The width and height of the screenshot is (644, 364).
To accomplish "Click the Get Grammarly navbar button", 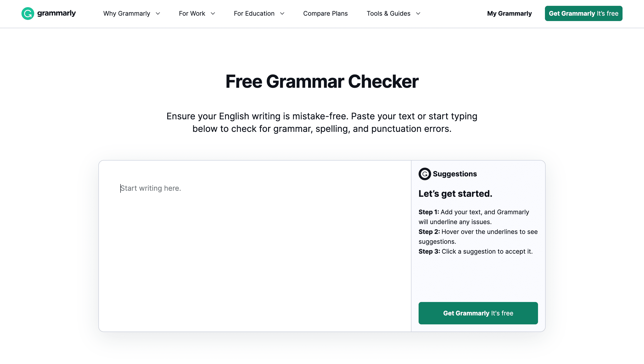I will point(583,13).
